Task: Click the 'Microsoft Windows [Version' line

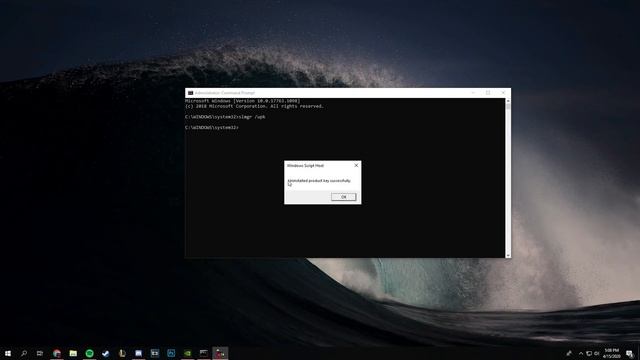Action: coord(242,101)
